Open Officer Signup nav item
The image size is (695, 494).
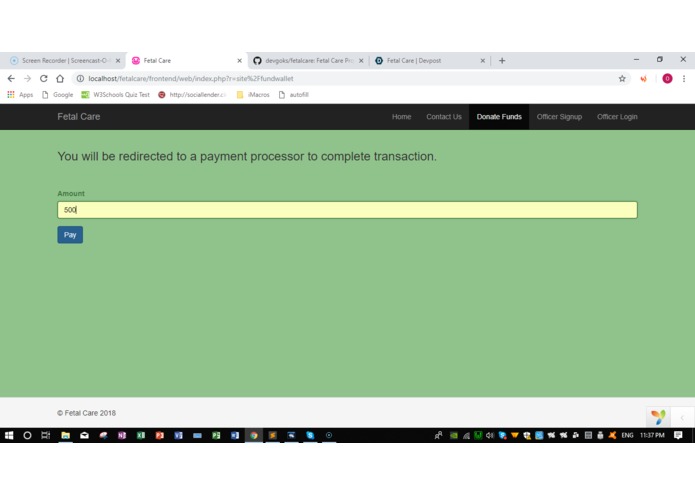(559, 117)
